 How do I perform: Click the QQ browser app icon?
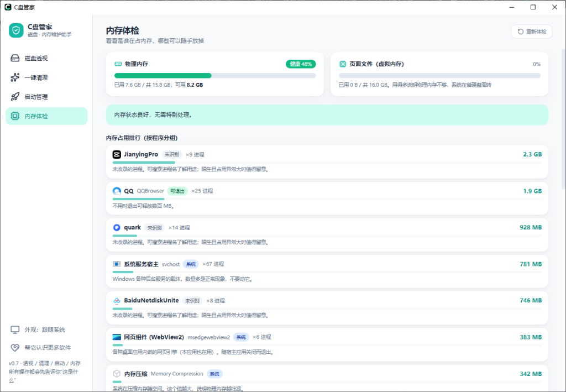click(117, 191)
